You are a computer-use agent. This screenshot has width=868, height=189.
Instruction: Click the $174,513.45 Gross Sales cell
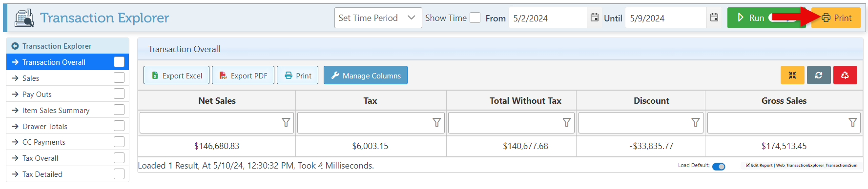784,146
